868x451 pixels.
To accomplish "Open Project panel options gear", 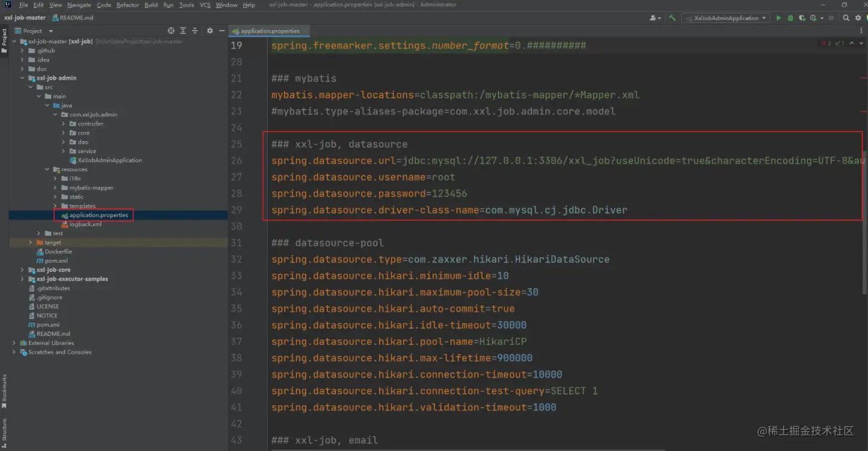I will point(210,31).
